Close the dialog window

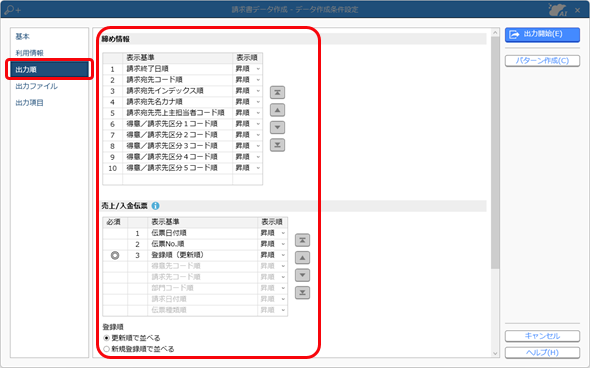(x=578, y=10)
